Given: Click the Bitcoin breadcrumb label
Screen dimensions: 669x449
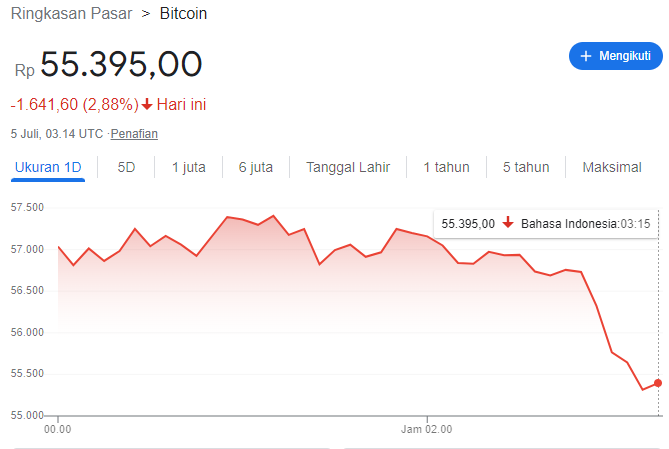Looking at the screenshot, I should (x=185, y=14).
